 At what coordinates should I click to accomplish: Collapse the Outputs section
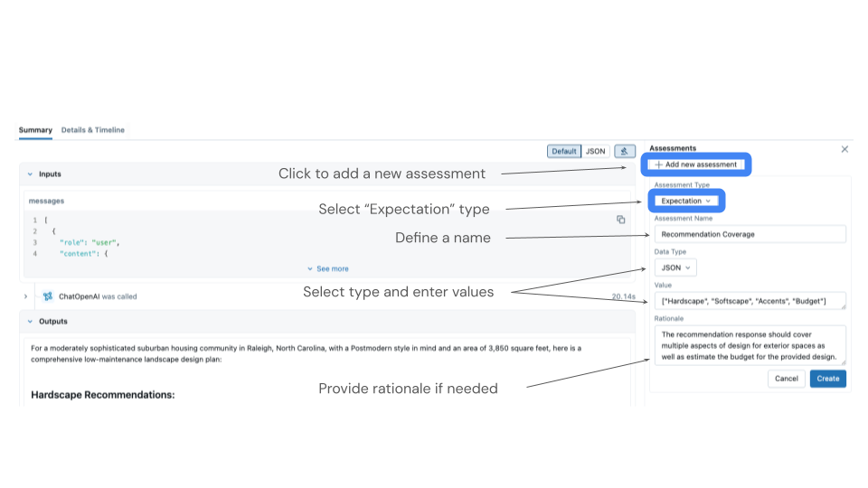(x=29, y=322)
